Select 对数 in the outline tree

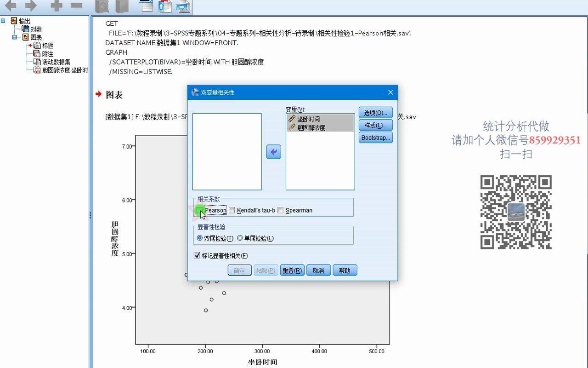(36, 29)
